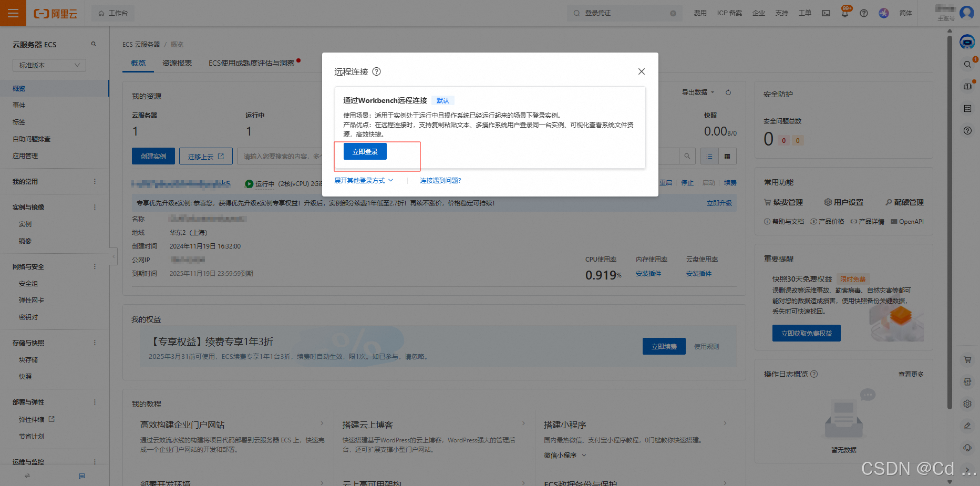Open the AI assistant robot icon
This screenshot has width=980, height=486.
967,42
